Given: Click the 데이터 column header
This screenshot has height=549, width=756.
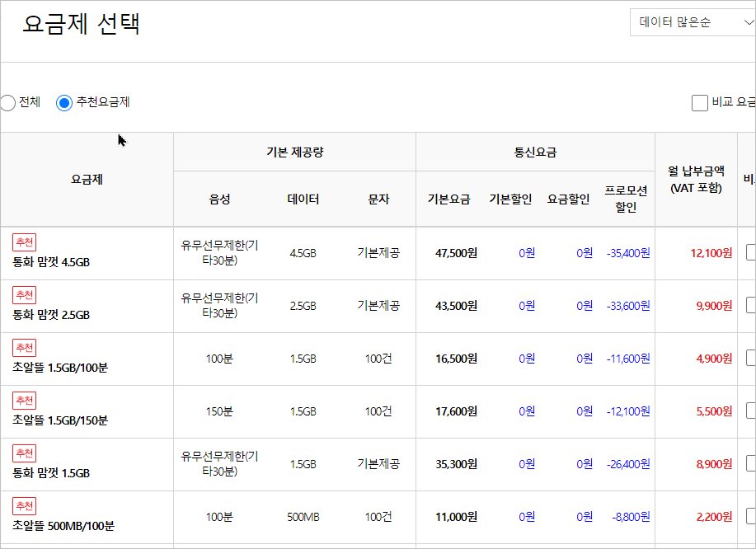Looking at the screenshot, I should (303, 199).
